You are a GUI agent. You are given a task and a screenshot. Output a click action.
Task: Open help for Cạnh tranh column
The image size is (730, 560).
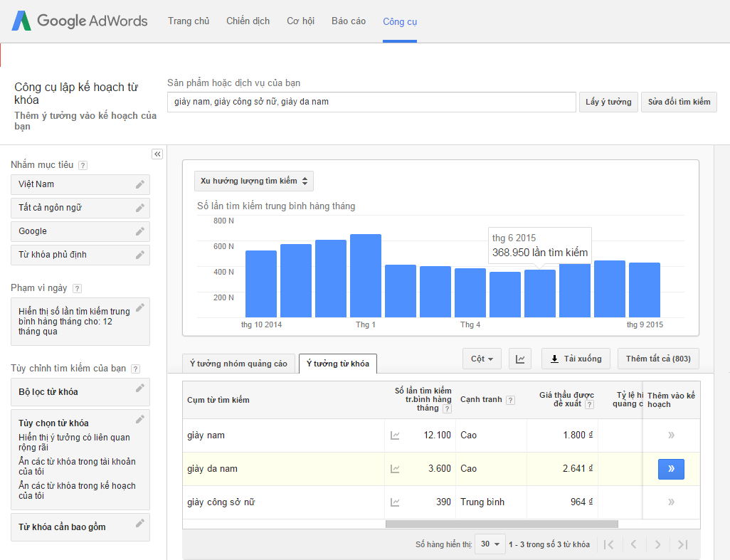pos(510,399)
